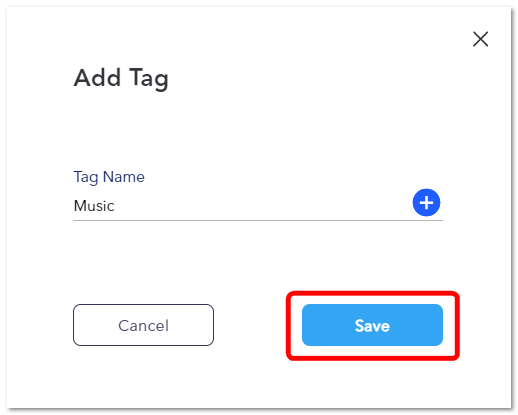Click the blue plus icon beside Music
518x415 pixels.
[x=426, y=203]
